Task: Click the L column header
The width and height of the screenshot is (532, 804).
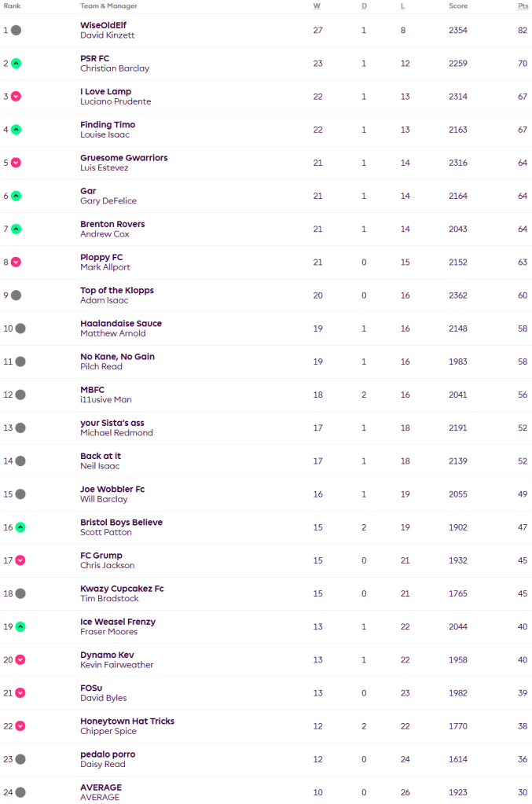Action: [403, 6]
